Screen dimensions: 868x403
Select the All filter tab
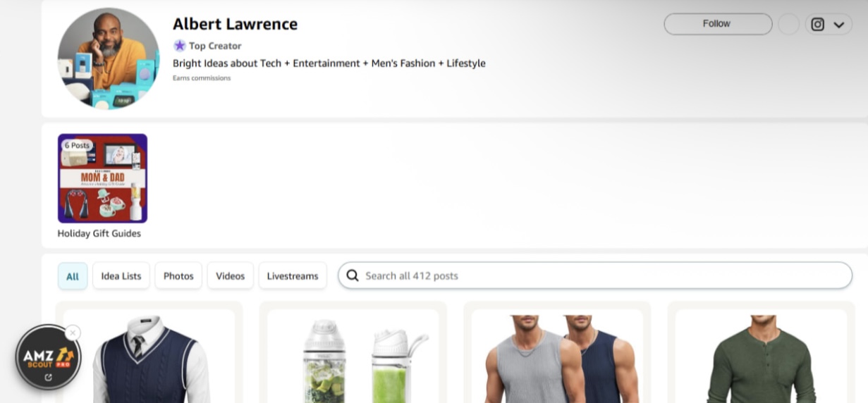click(73, 276)
